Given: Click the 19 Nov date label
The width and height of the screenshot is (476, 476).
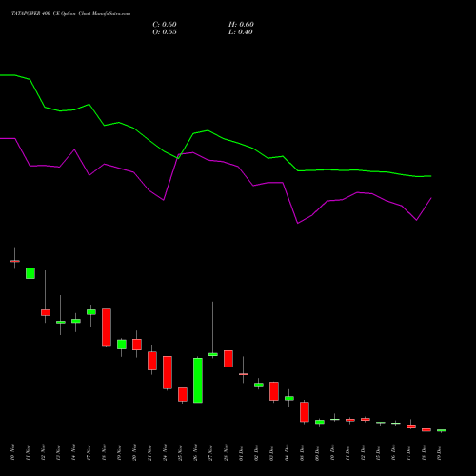Looking at the screenshot, I should click(x=120, y=452).
